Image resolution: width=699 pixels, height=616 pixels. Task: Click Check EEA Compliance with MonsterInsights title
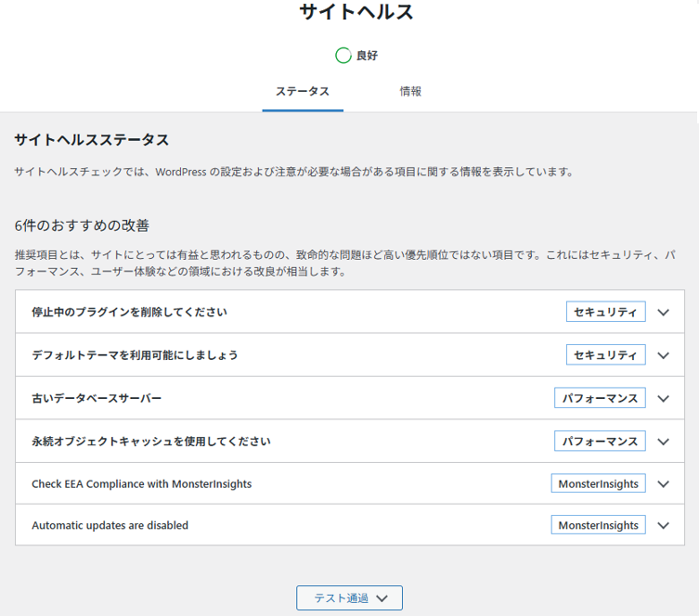(141, 483)
